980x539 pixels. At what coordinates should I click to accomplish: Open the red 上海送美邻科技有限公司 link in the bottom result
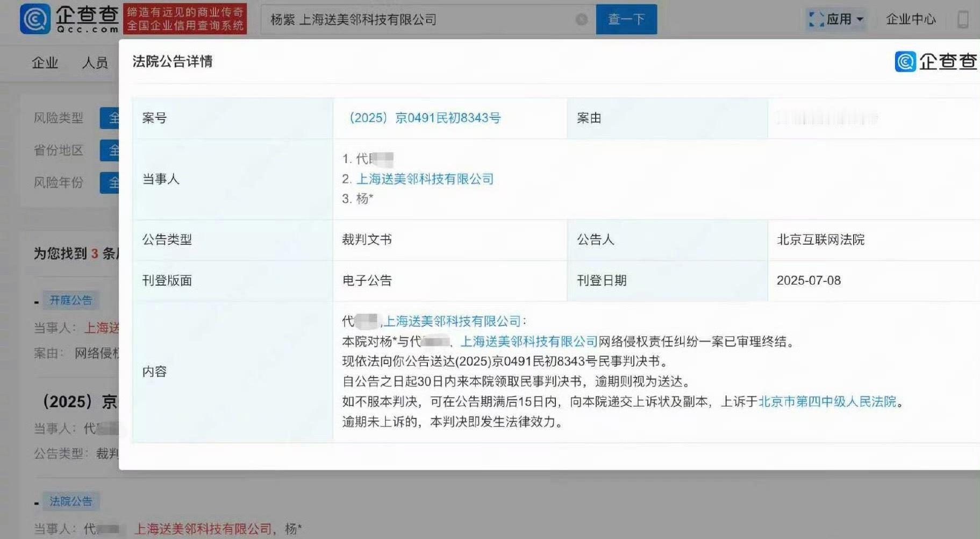point(203,529)
